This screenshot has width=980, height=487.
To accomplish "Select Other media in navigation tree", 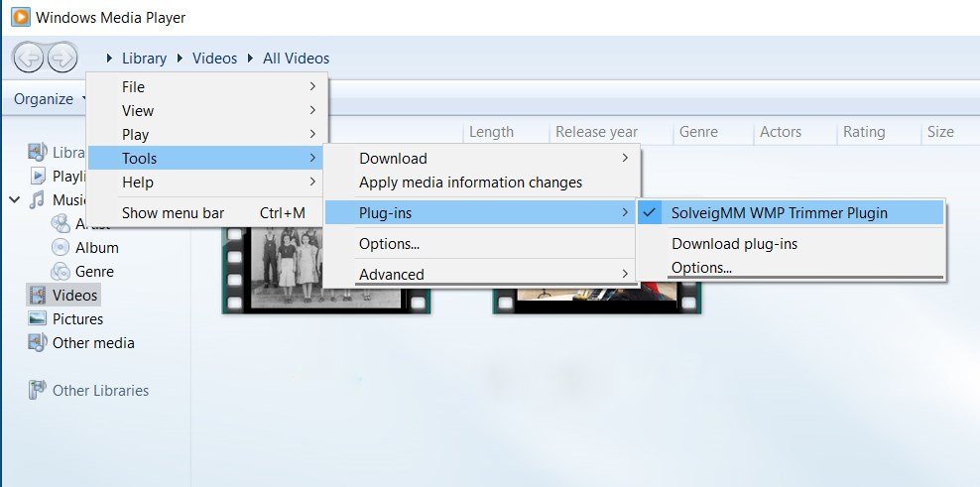I will (x=93, y=342).
